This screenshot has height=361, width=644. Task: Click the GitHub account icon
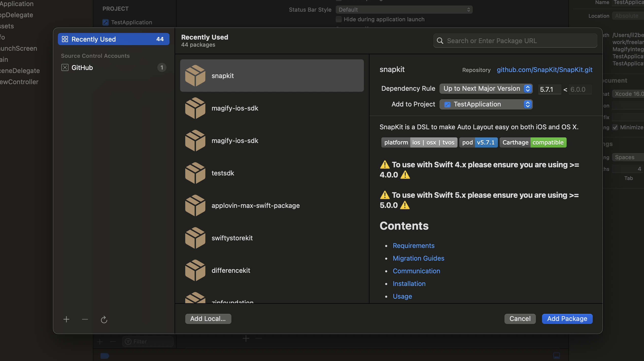point(65,67)
